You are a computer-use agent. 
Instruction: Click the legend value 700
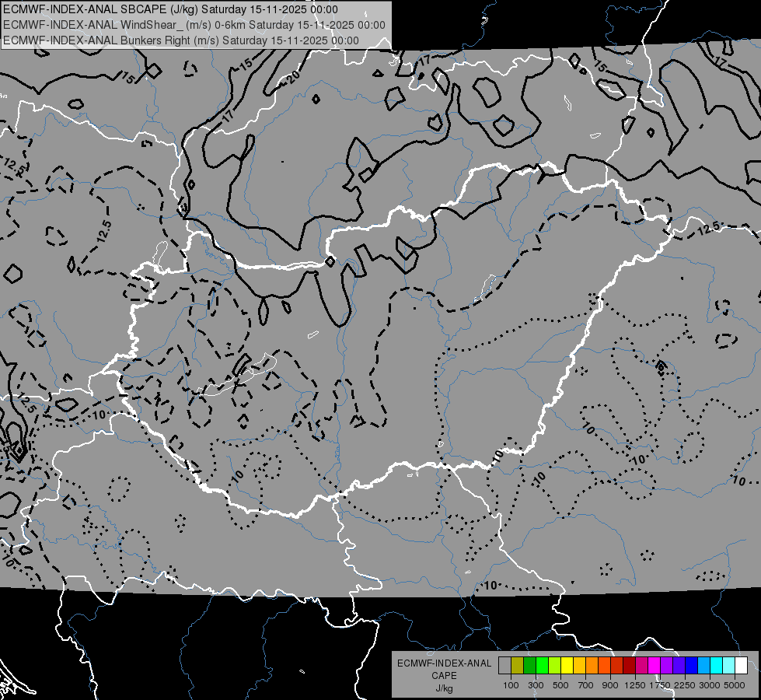(586, 685)
